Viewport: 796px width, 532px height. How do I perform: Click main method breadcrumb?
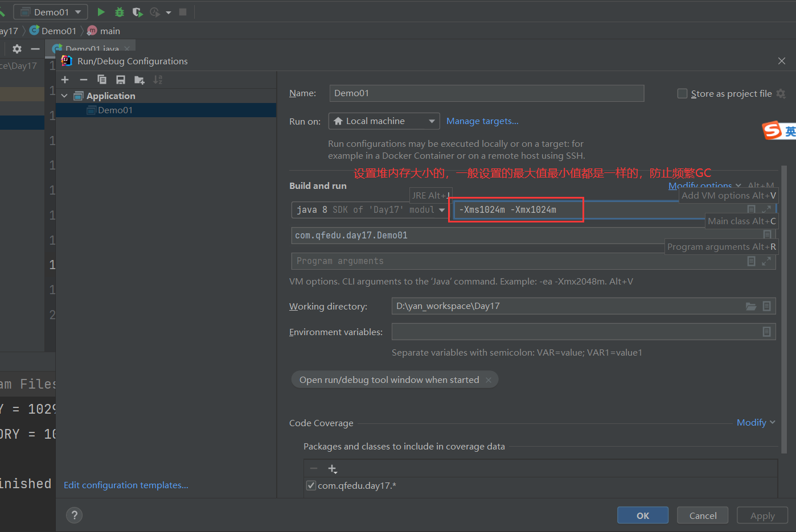tap(104, 31)
